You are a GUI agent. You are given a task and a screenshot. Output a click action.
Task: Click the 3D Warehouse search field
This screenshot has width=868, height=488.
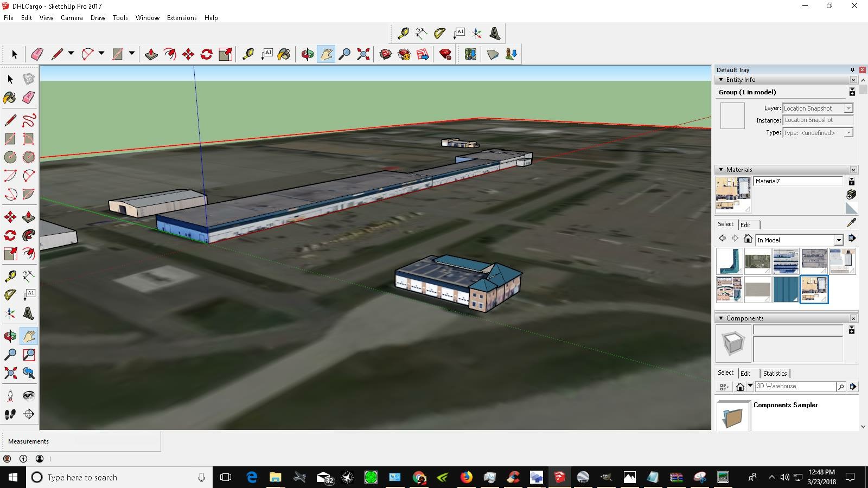click(795, 386)
